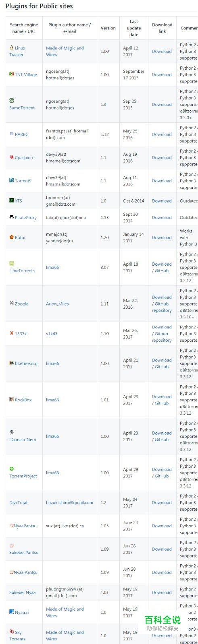Open SumoTorrent version 1.3 link
The width and height of the screenshot is (198, 644).
coord(104,104)
